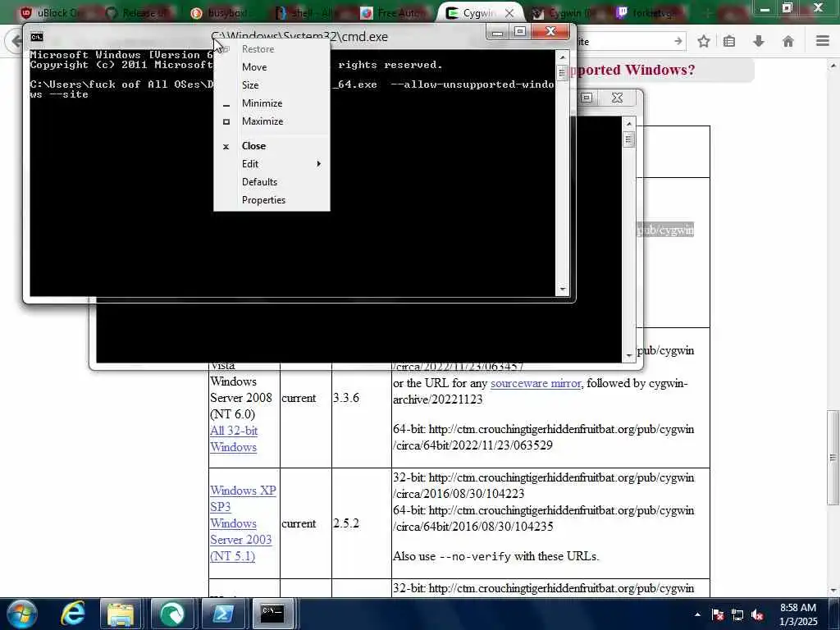Click scroll-up arrow of background console window
Image resolution: width=840 pixels, height=630 pixels.
[x=629, y=124]
